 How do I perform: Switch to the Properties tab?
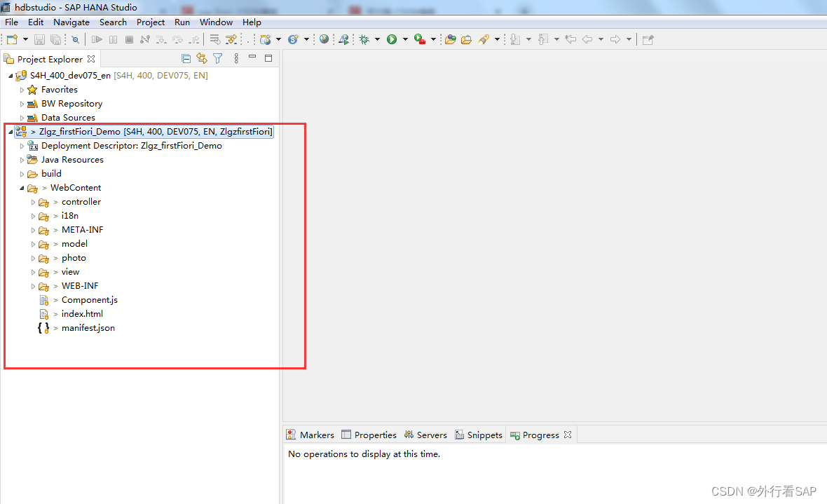[369, 435]
